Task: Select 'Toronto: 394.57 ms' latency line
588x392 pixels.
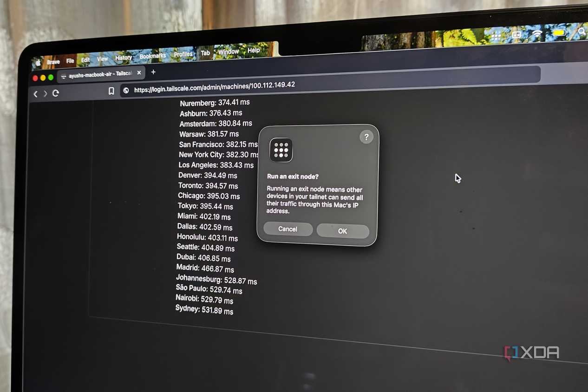Action: click(208, 186)
